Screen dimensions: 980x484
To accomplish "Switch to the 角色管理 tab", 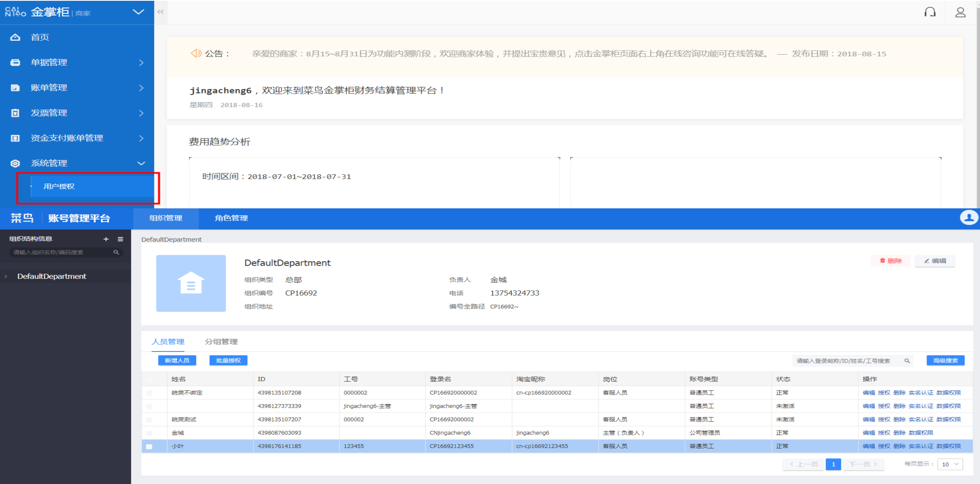I will (x=231, y=218).
